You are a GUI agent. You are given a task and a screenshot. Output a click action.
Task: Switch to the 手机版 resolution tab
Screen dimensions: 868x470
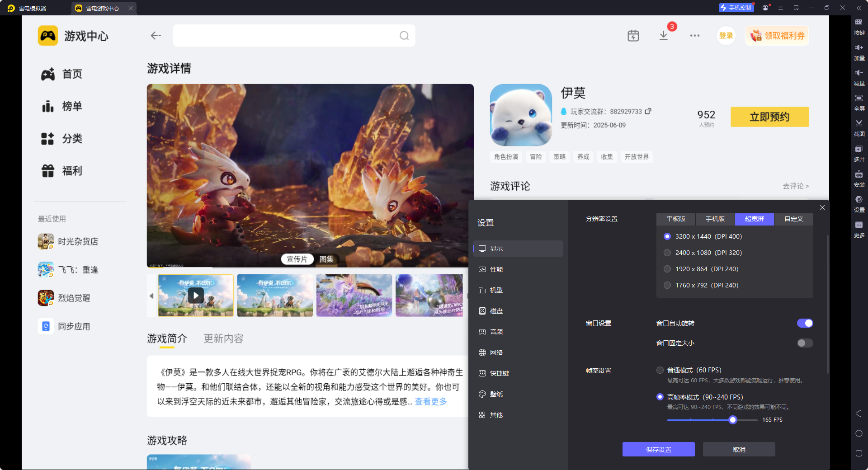pyautogui.click(x=714, y=219)
